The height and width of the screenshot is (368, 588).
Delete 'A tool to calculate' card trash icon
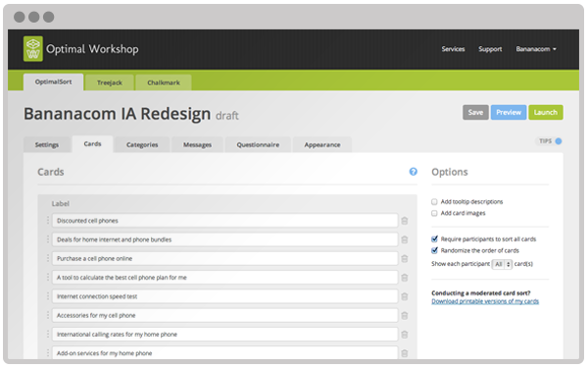click(x=404, y=278)
